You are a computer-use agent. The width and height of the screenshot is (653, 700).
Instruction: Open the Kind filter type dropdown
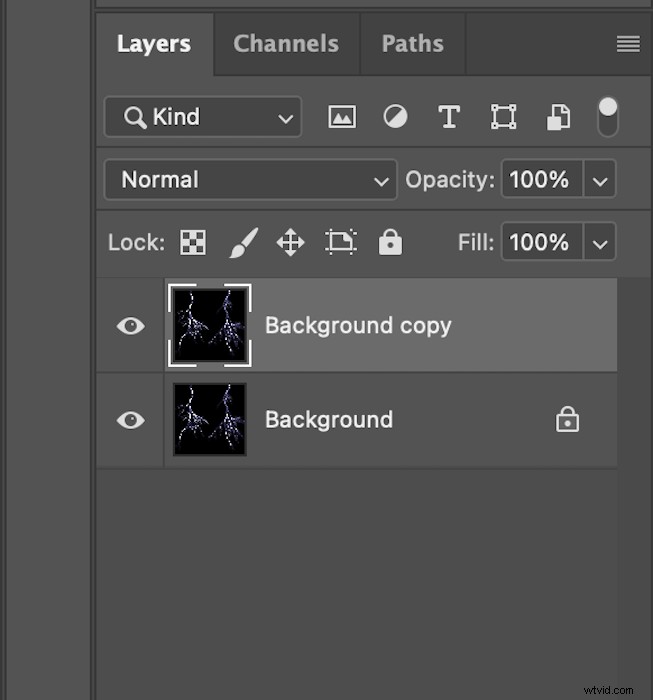202,117
